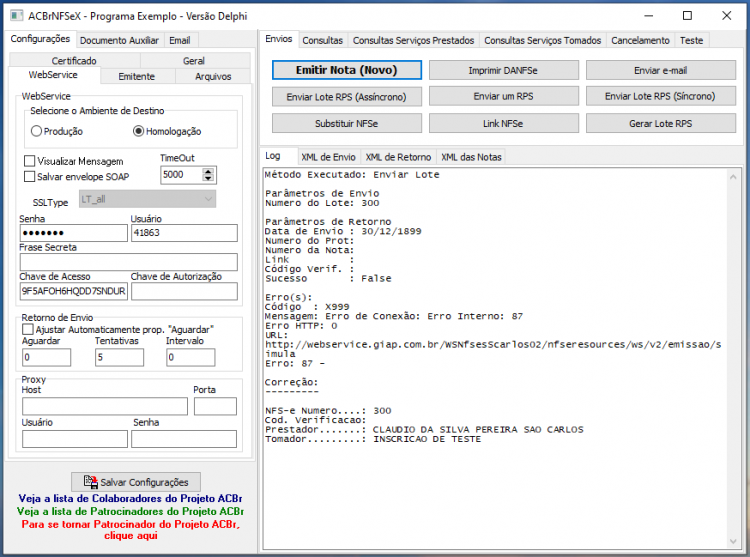Open the XML das Notas tab
The height and width of the screenshot is (557, 750).
tap(471, 157)
